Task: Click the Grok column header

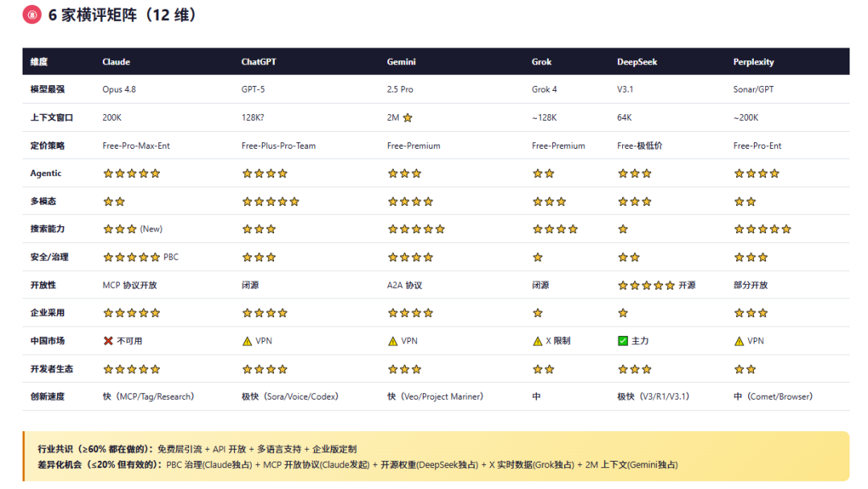Action: [x=542, y=62]
